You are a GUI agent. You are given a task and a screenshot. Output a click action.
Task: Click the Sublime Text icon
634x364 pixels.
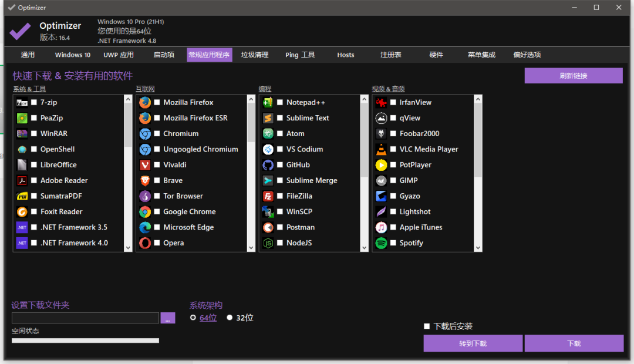click(268, 118)
